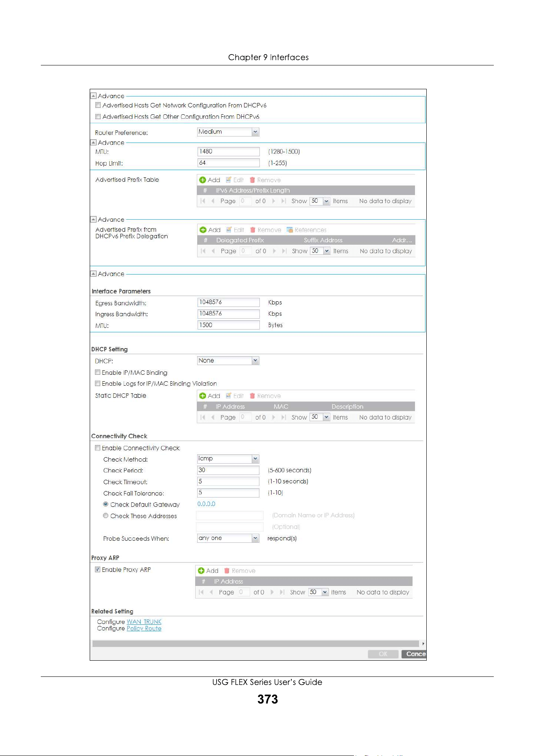Click Edit icon in Static DHCP Table
The height and width of the screenshot is (756, 535).
click(229, 396)
